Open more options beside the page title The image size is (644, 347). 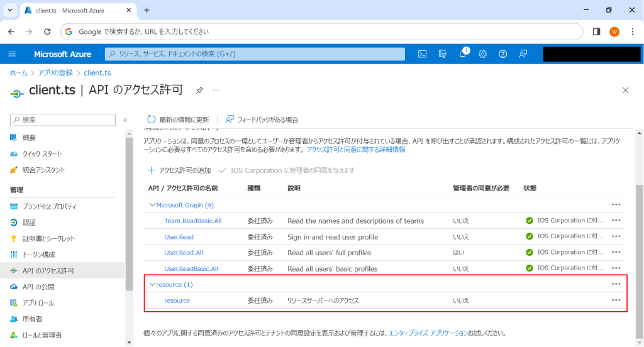click(216, 91)
